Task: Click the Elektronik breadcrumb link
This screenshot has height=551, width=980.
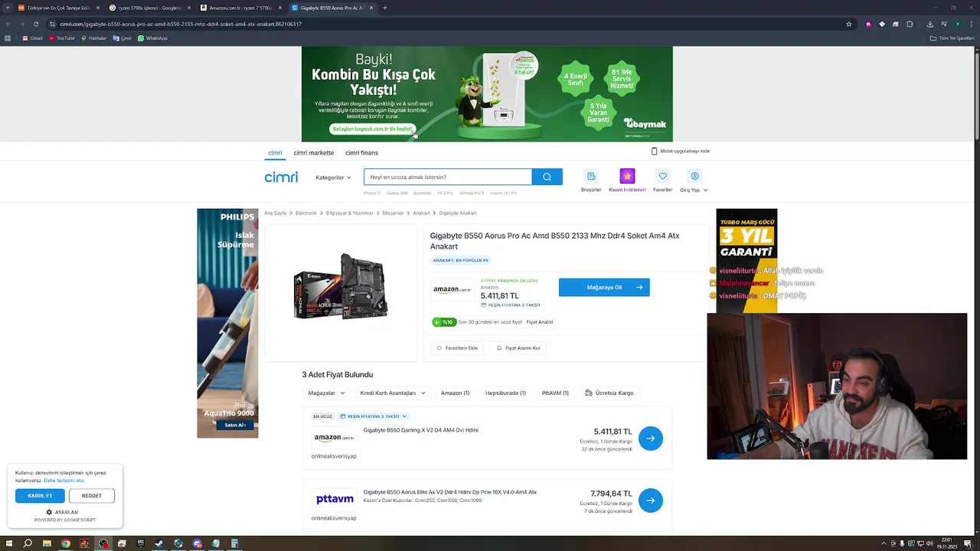Action: point(306,213)
